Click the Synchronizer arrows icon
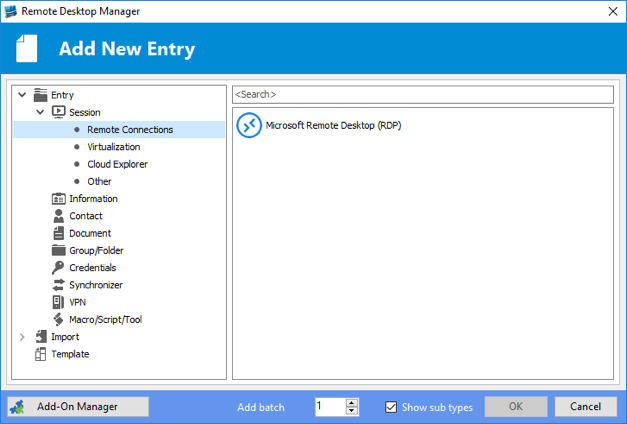The width and height of the screenshot is (627, 424). 58,285
